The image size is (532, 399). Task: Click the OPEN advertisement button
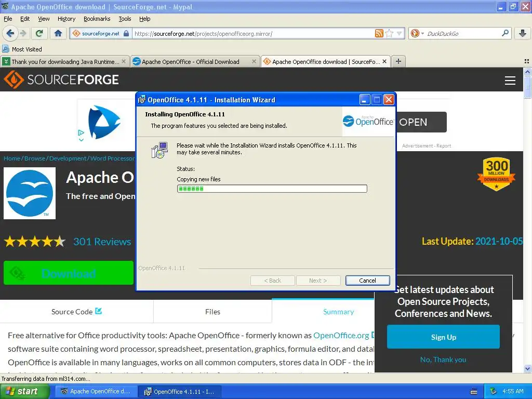(x=421, y=122)
